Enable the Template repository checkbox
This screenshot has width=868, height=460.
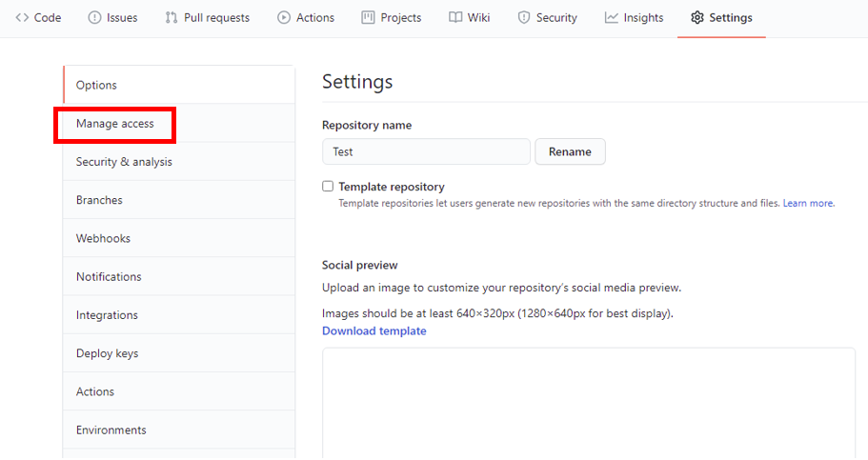tap(328, 187)
